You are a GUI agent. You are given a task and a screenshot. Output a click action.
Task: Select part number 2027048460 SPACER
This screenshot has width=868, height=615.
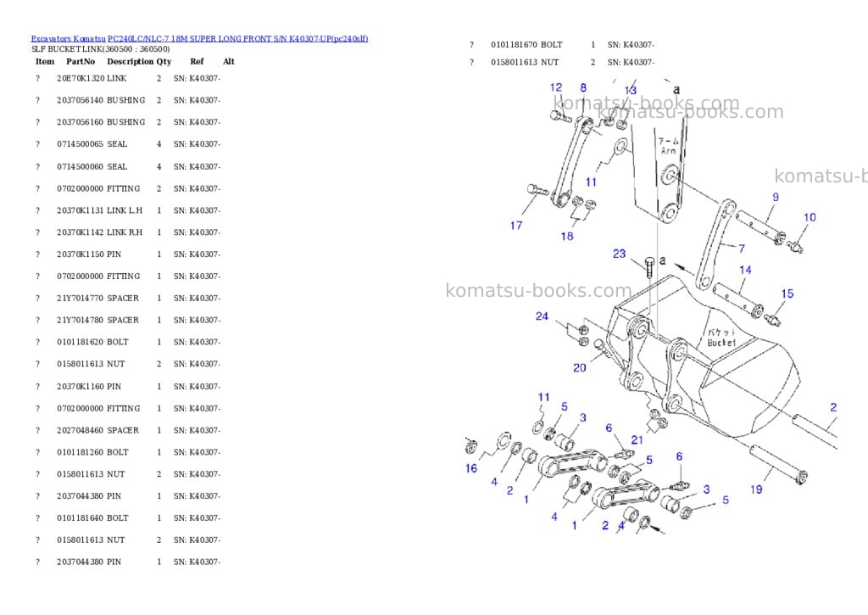point(98,431)
